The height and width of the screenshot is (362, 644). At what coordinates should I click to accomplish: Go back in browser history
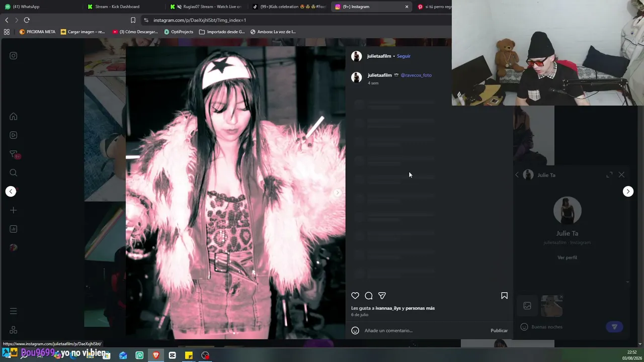click(x=7, y=20)
